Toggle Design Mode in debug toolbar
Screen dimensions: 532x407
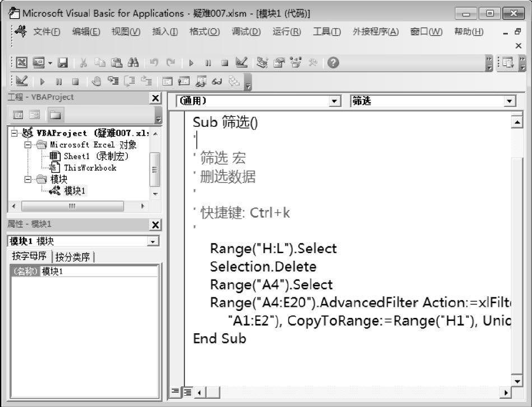pos(22,81)
